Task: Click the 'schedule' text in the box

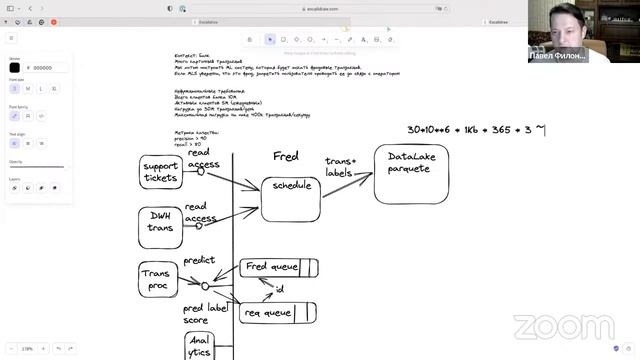Action: click(x=292, y=185)
